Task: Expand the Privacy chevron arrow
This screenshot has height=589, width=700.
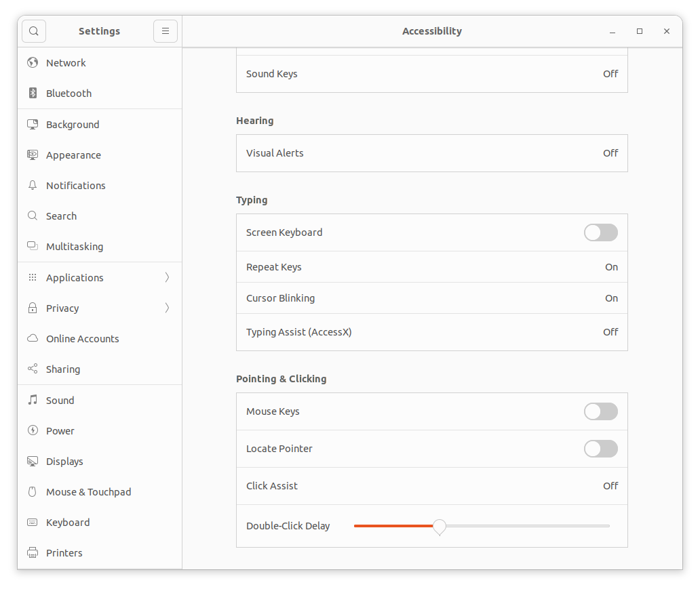Action: click(167, 308)
